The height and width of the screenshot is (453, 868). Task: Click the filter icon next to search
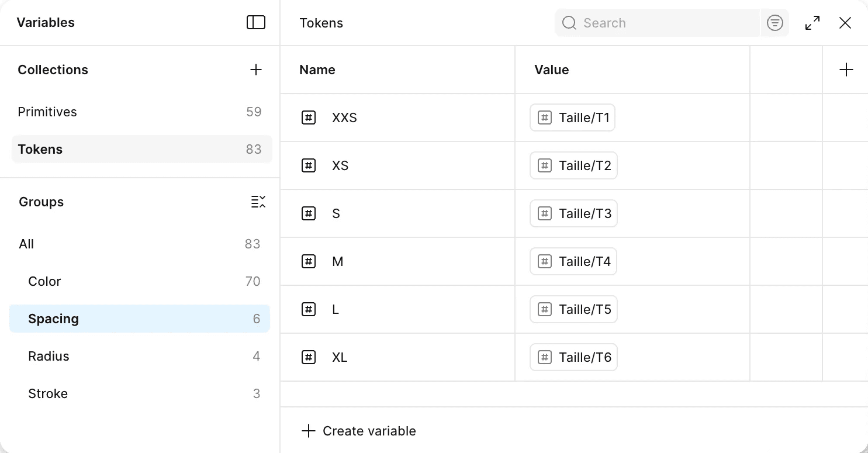[774, 23]
